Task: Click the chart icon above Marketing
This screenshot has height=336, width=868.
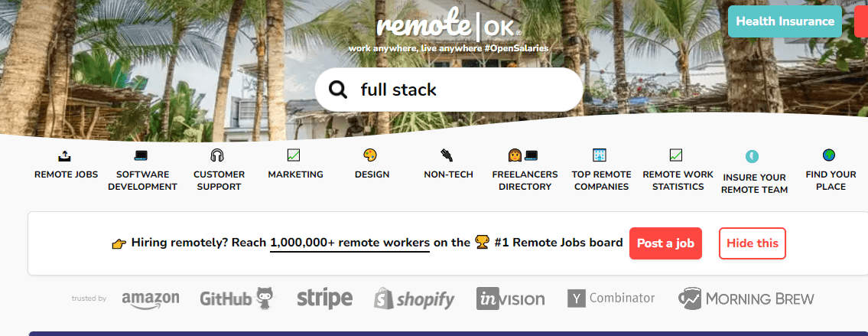Action: pos(294,155)
